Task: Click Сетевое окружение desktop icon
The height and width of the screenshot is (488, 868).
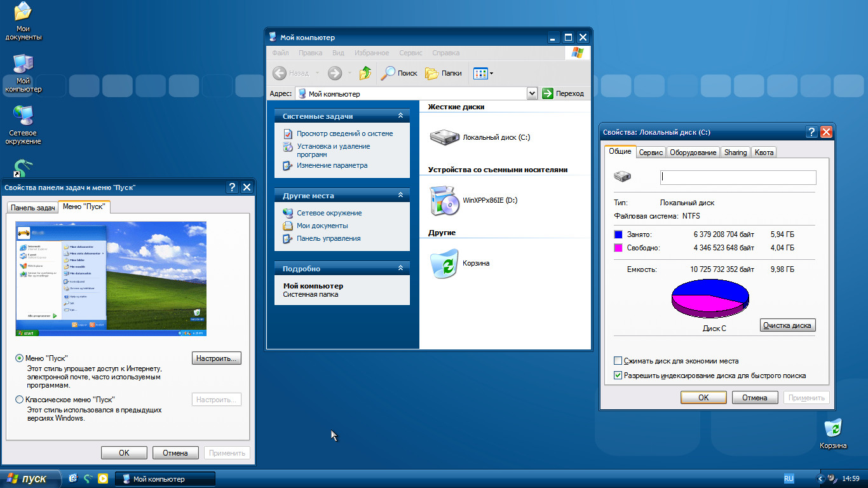Action: tap(24, 125)
